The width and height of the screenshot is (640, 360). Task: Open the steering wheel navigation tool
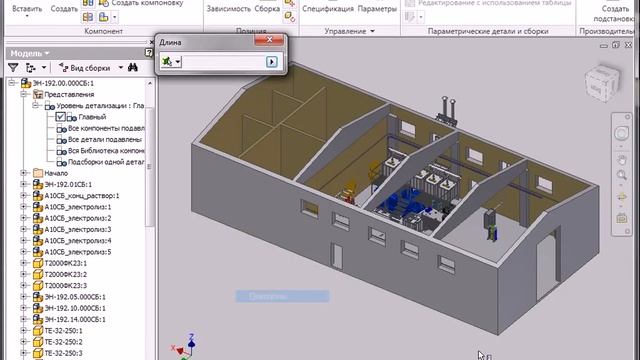click(621, 133)
